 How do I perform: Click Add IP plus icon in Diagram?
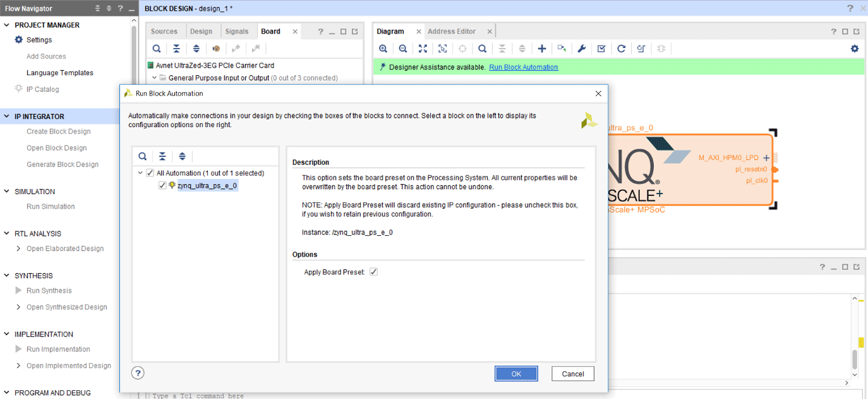tap(541, 49)
